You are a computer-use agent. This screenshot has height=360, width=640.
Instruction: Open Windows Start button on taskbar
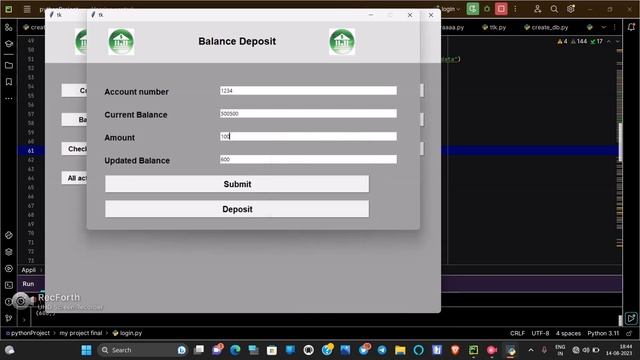click(x=87, y=350)
